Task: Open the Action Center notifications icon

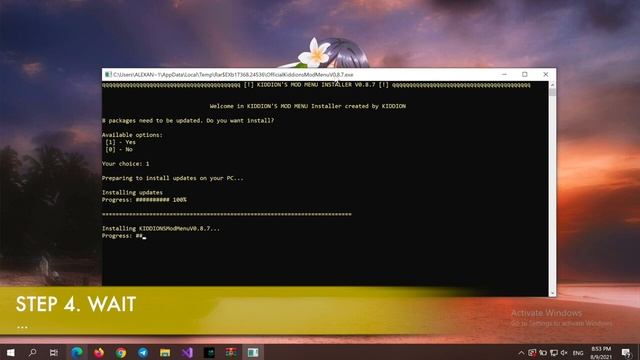Action: [626, 353]
